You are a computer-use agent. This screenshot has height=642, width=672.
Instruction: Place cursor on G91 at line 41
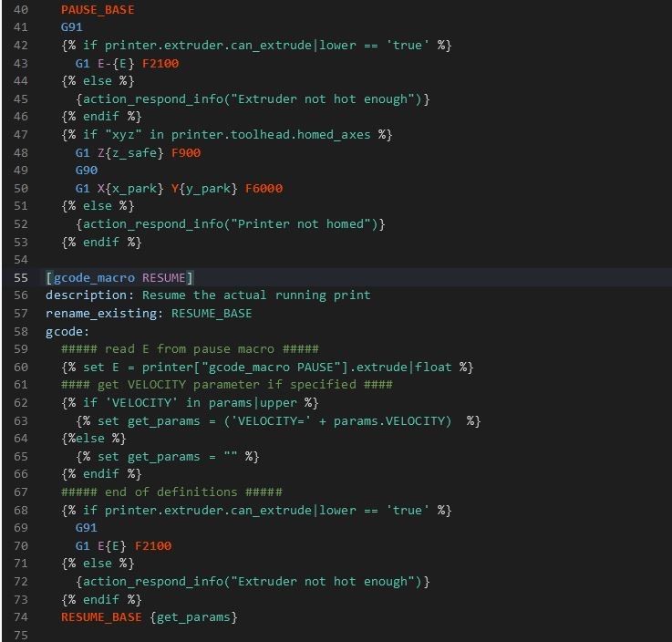[x=71, y=27]
